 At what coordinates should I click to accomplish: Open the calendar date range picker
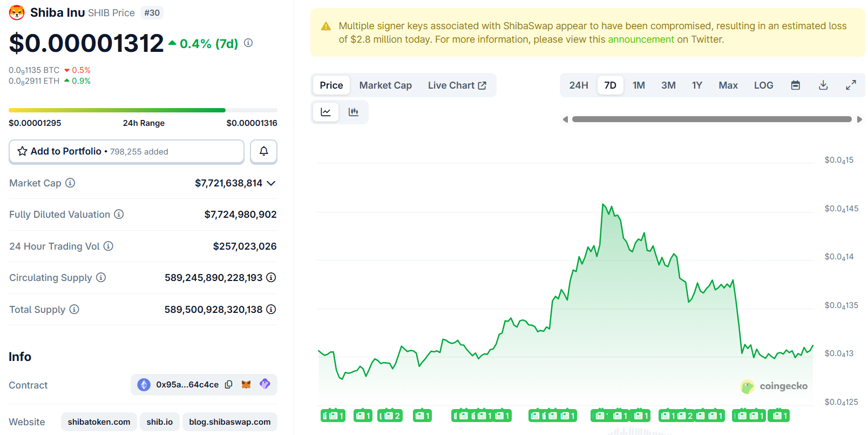click(796, 85)
